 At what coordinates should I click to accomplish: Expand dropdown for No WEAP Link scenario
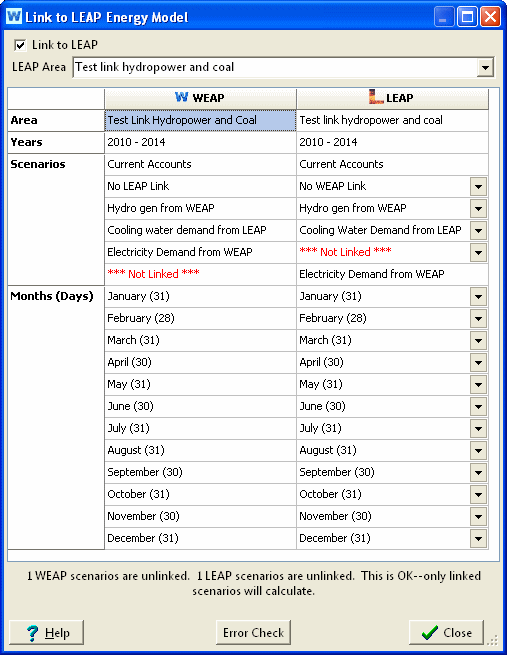click(x=479, y=186)
